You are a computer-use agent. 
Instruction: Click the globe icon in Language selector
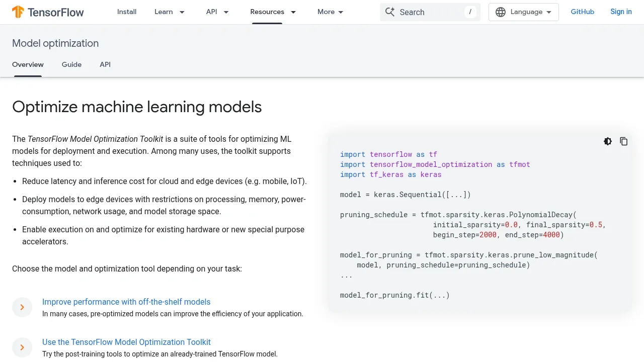click(501, 12)
